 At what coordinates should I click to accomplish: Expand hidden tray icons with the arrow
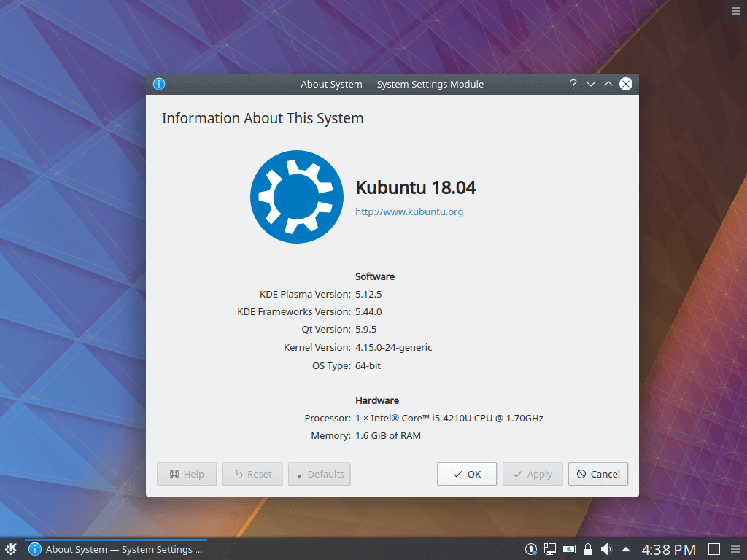625,548
